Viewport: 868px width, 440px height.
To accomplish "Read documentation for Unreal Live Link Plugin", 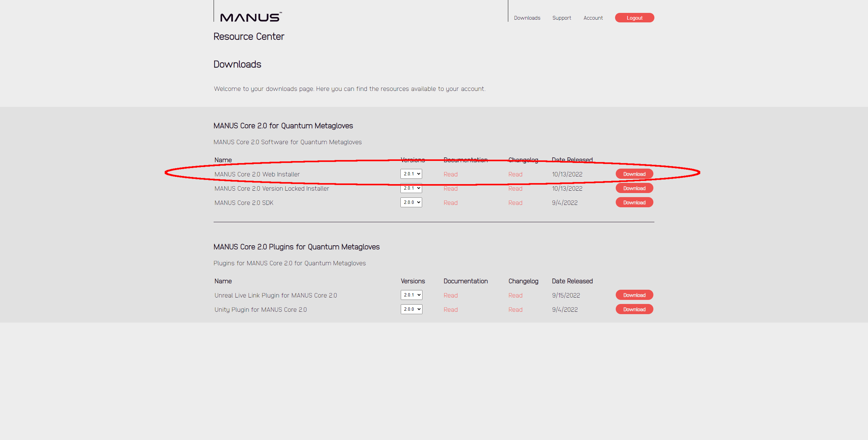I will [x=450, y=295].
